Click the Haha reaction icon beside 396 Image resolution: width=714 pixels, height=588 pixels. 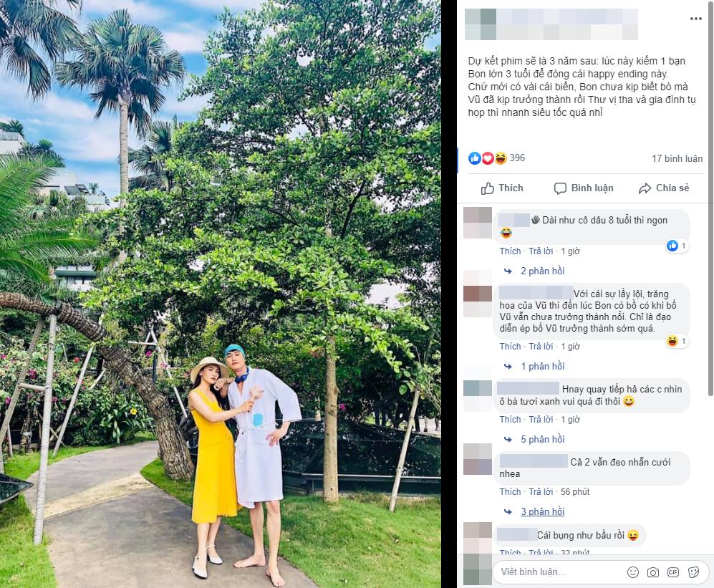[x=501, y=158]
